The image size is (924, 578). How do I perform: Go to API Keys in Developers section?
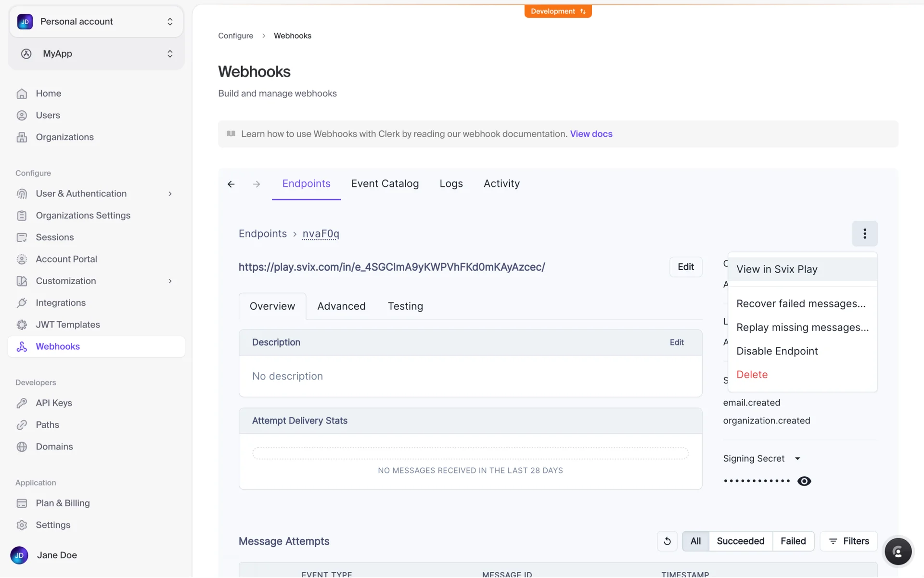53,403
